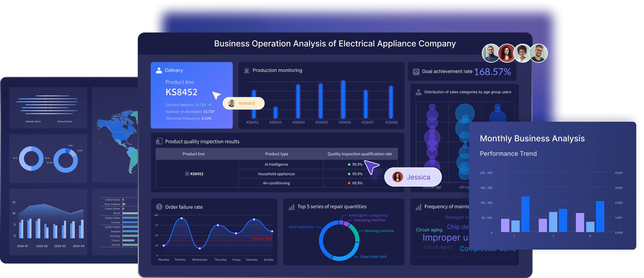Click the glasses-wearing man's avatar at top right
644x278 pixels.
pos(538,53)
